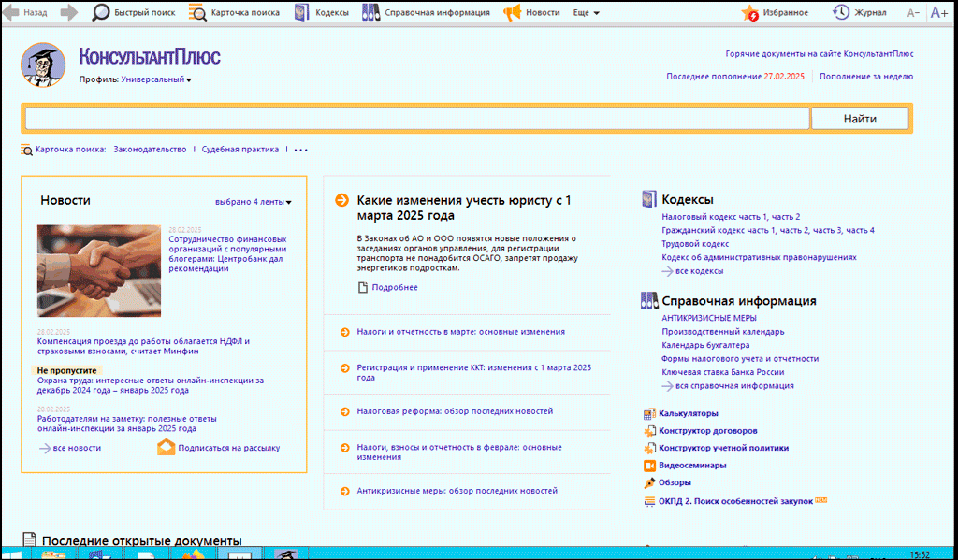Viewport: 958px width, 560px height.
Task: Open Трудовой кодекс link
Action: pyautogui.click(x=695, y=244)
